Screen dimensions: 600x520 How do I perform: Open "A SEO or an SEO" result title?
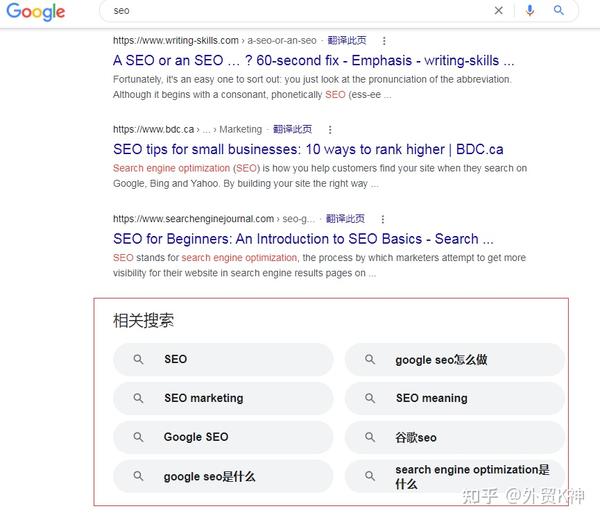pos(313,60)
